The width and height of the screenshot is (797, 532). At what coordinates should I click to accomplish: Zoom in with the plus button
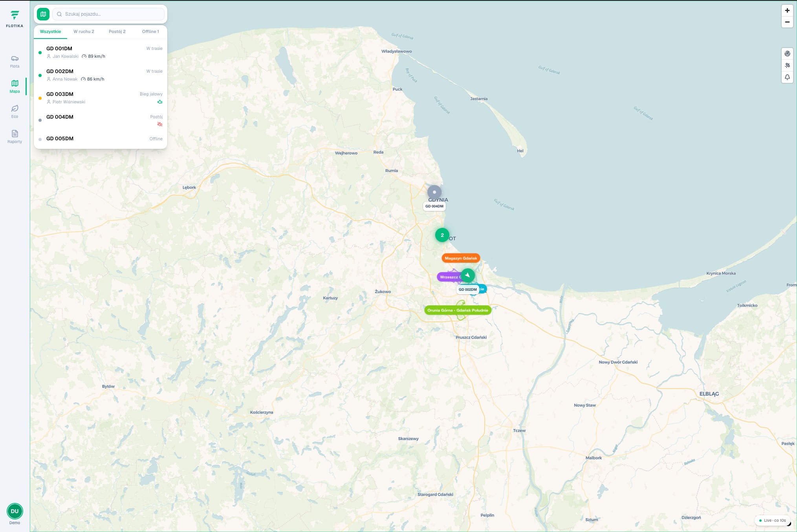click(x=787, y=11)
